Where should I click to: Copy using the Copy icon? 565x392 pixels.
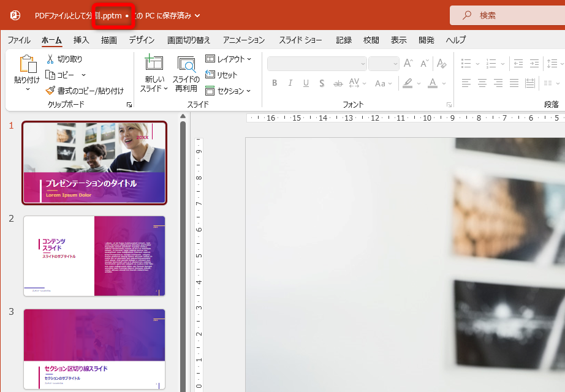50,75
